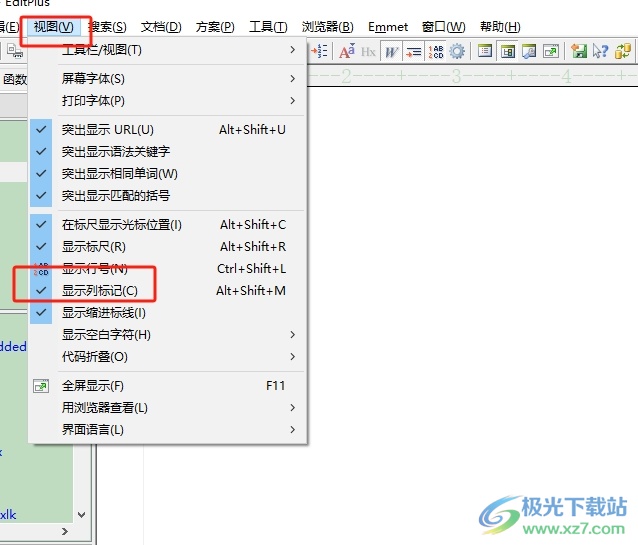Viewport: 638px width, 545px height.
Task: Click the Hx hex viewer toolbar icon
Action: tap(368, 52)
